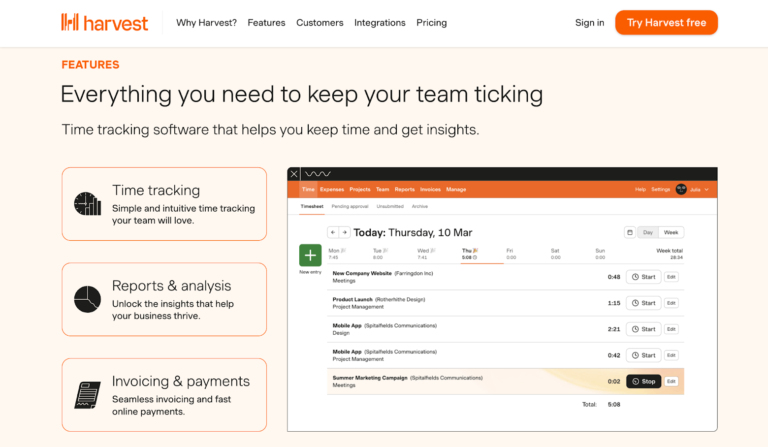Open the Why Harvest? menu
The height and width of the screenshot is (447, 768).
point(206,22)
